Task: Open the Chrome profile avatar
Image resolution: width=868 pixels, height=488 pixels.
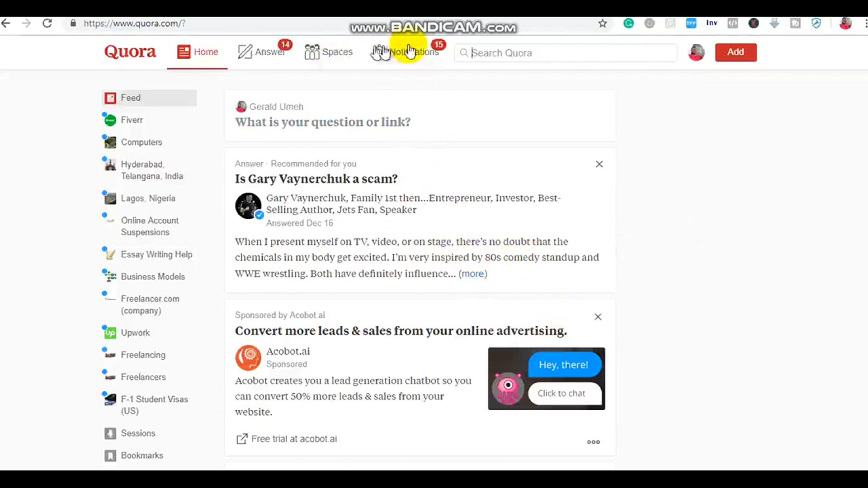Action: tap(845, 23)
